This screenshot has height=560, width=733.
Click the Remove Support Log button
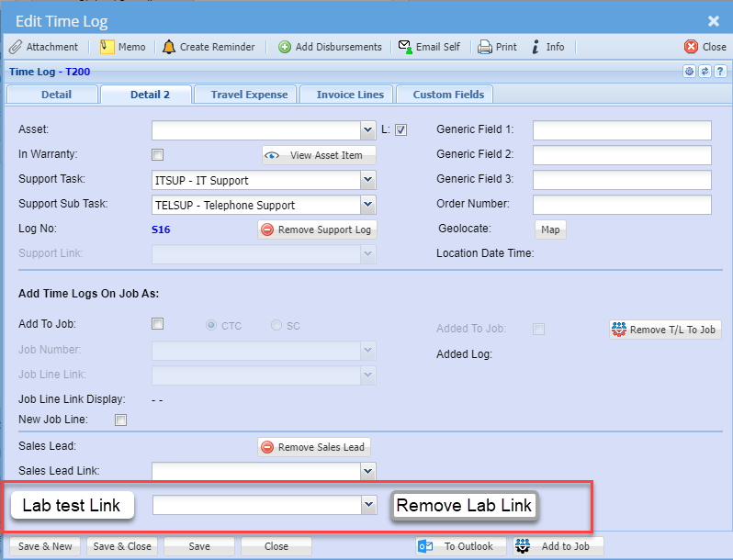317,230
